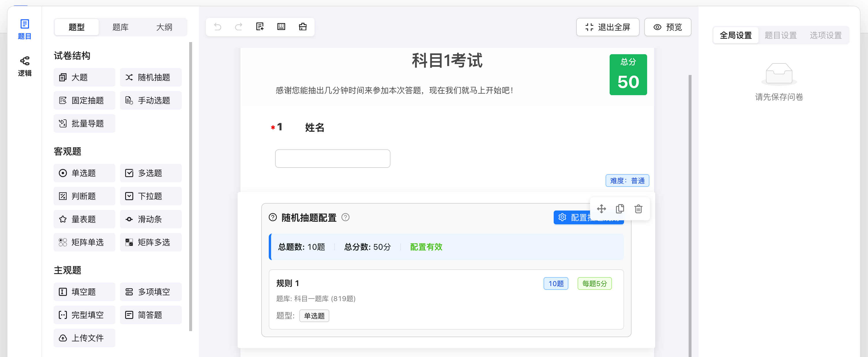
Task: Click the 姓名 question title
Action: (314, 127)
